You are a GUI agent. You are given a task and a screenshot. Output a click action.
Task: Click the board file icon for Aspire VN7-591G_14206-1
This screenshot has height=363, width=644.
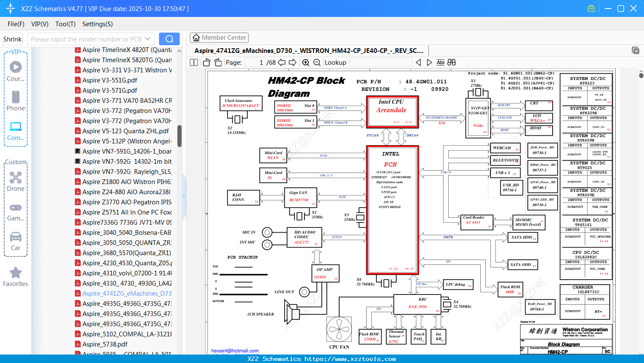coord(78,151)
